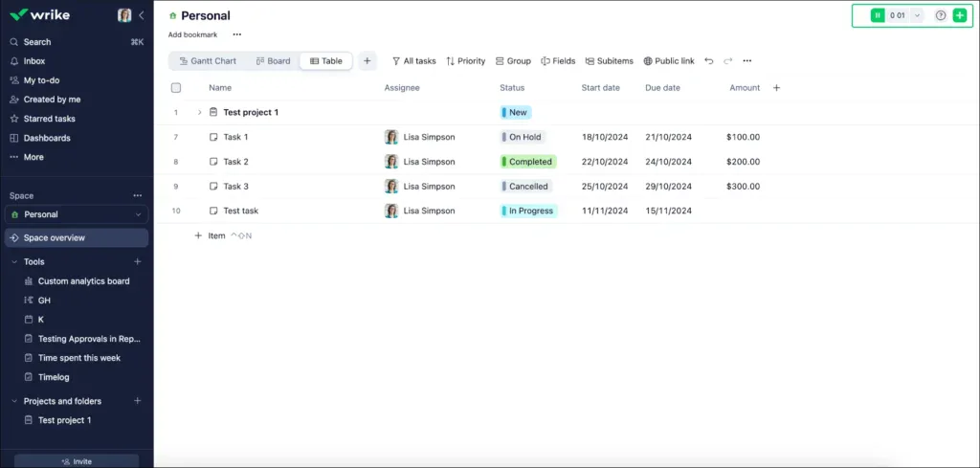Click the green plus create button
This screenshot has height=468, width=980.
[960, 15]
